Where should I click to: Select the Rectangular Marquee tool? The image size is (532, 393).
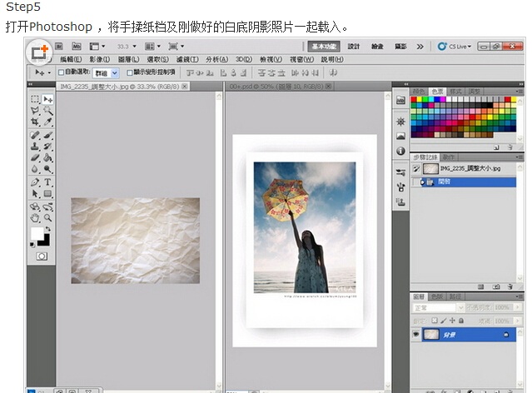(36, 99)
